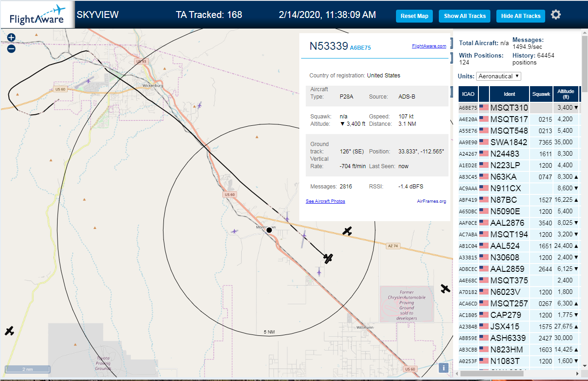Select the AAL2876 aircraft row

tap(519, 223)
